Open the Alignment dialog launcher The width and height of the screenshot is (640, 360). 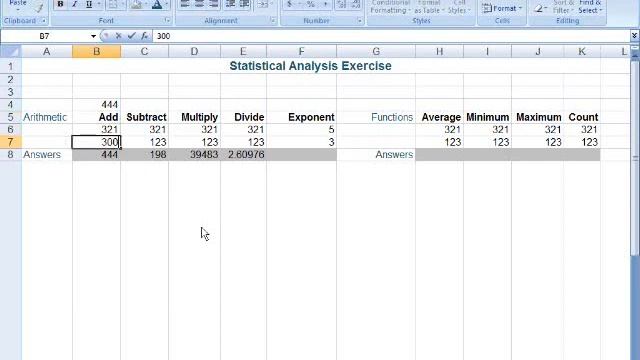coord(273,20)
